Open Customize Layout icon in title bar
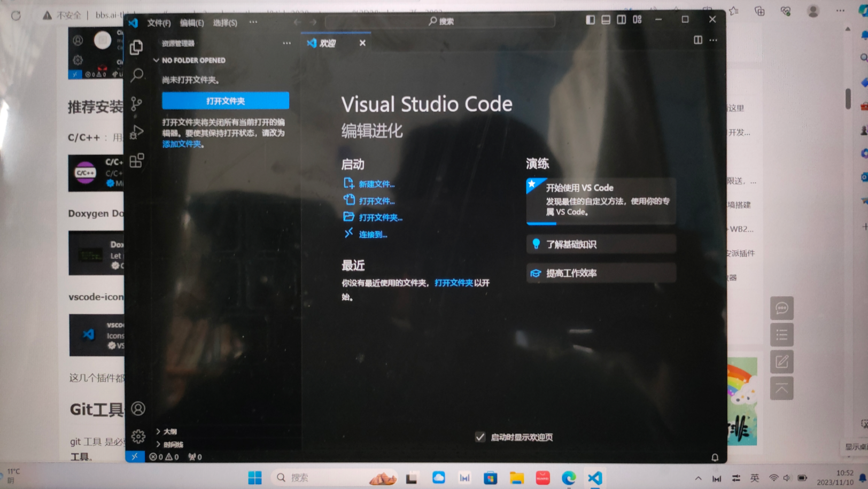 [637, 19]
